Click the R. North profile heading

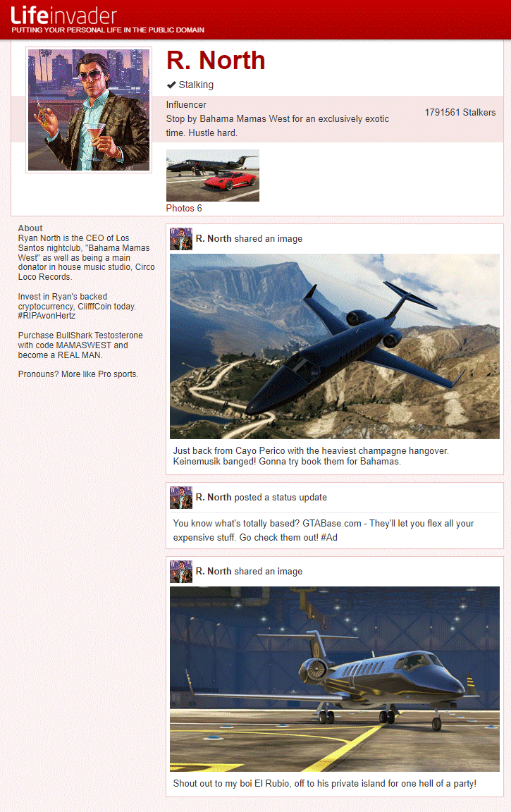coord(216,60)
